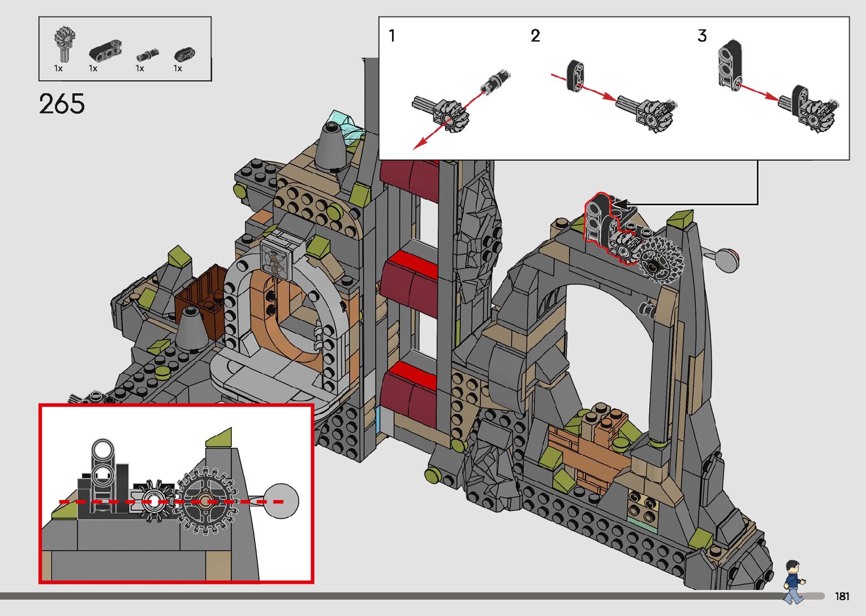
Task: Click the gear-with-axle part in parts list
Action: coord(64,44)
